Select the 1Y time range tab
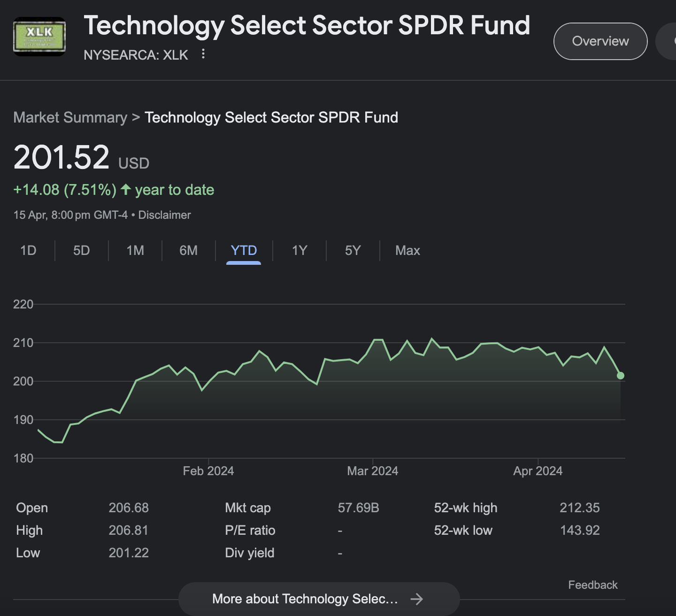The image size is (676, 616). [x=300, y=250]
